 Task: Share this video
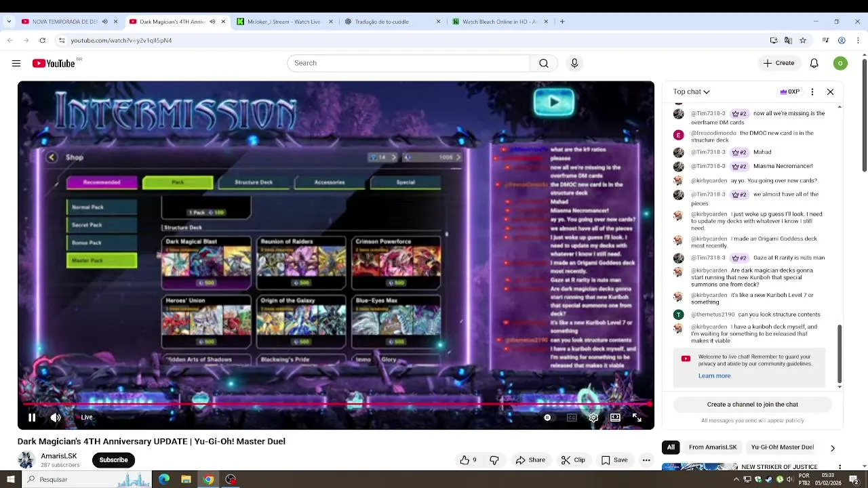(x=530, y=460)
